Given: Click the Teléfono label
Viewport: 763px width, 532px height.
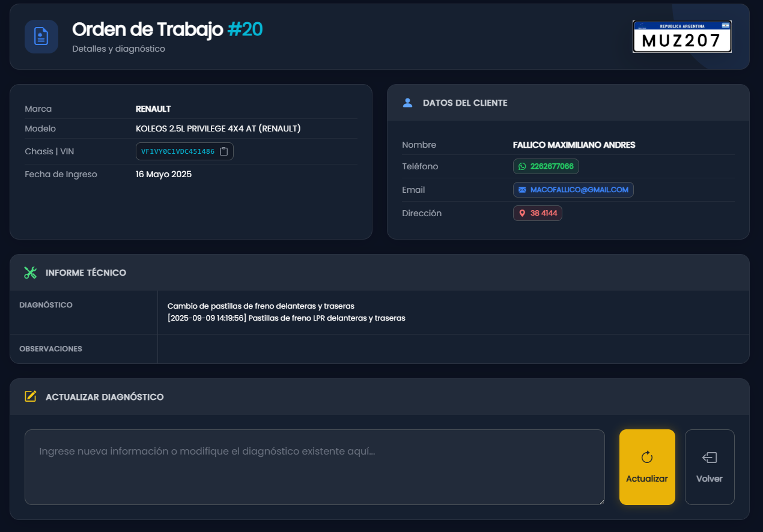Looking at the screenshot, I should point(420,166).
